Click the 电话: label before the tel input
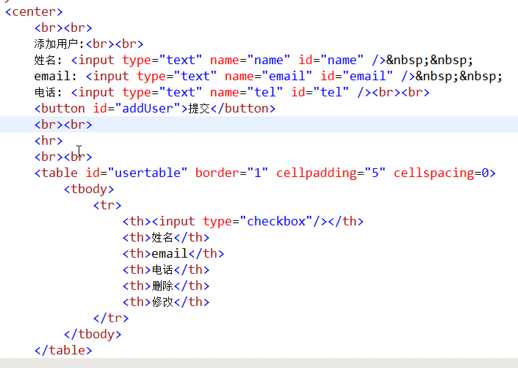The image size is (518, 368). coord(48,92)
